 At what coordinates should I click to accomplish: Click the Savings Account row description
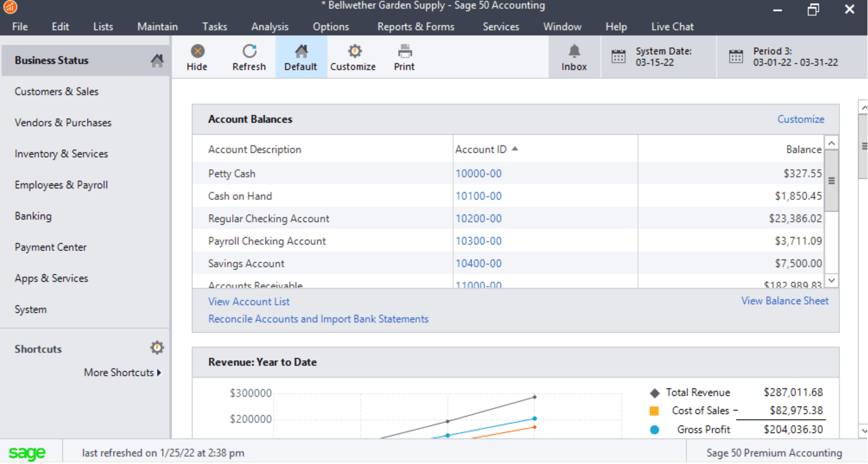click(246, 263)
